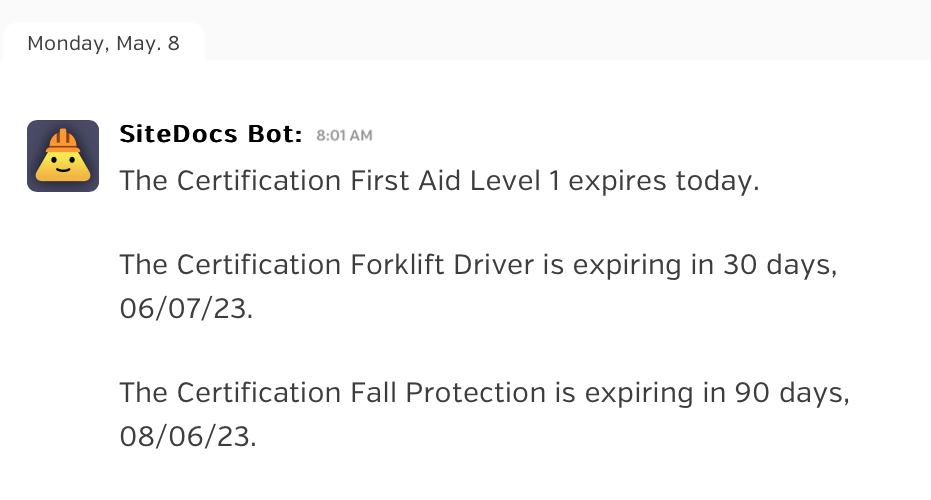Click the orange hard hat on the bot avatar
The image size is (931, 500).
click(63, 141)
